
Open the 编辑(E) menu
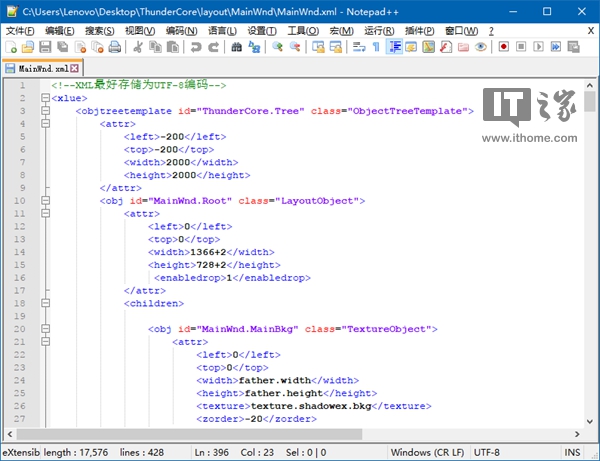tap(59, 31)
